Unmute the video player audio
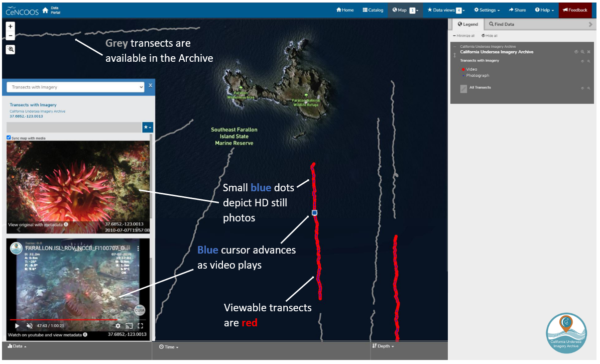Image resolution: width=600 pixels, height=364 pixels. tap(29, 325)
